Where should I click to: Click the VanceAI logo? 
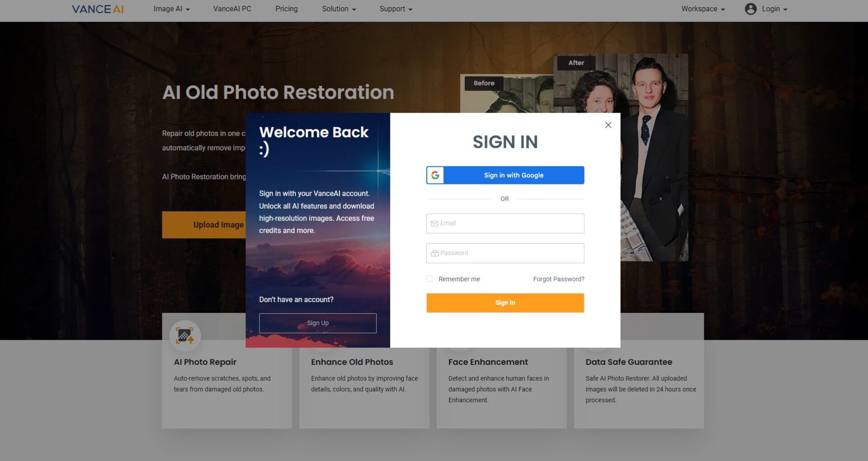tap(98, 9)
